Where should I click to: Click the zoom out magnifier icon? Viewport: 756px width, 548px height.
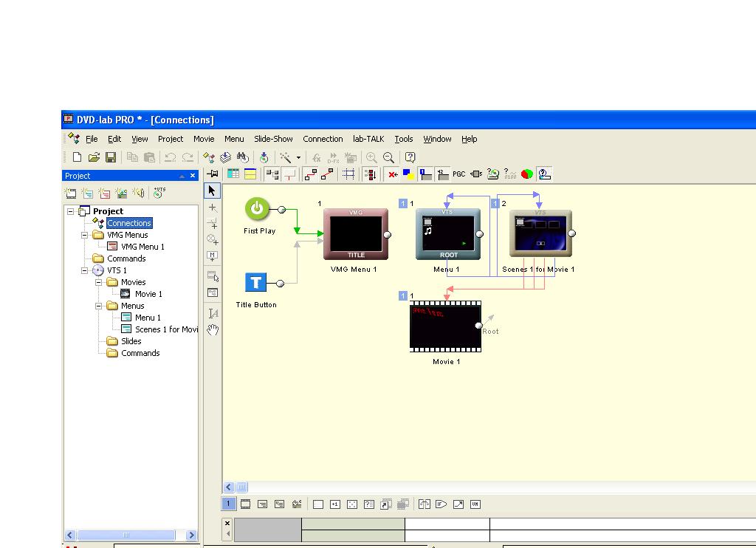point(388,157)
